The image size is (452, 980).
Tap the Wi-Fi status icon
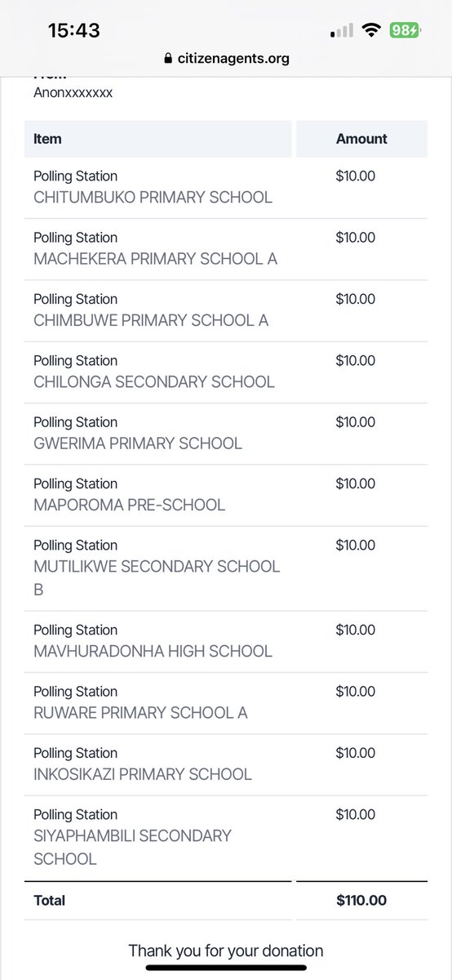373,31
